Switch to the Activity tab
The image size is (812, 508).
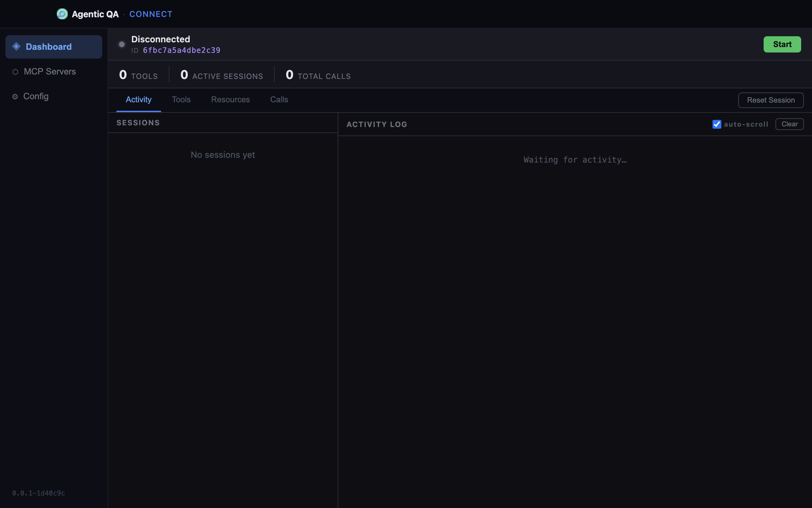point(138,100)
